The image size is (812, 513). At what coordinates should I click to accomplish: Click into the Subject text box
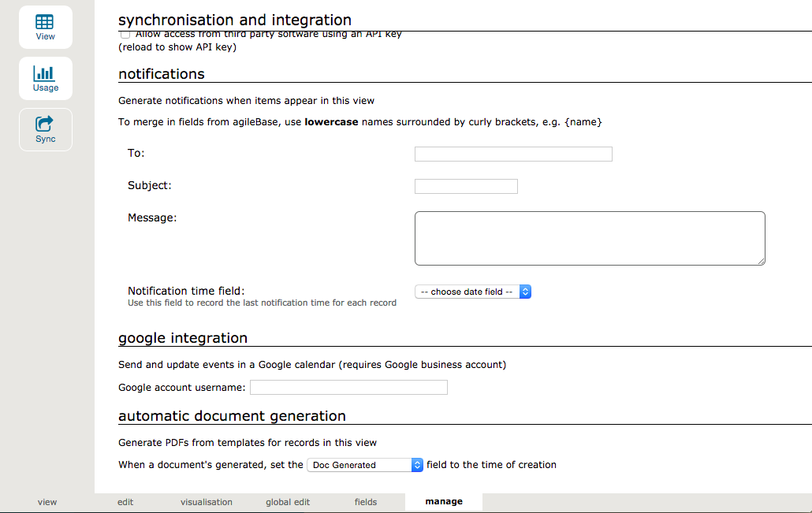point(466,187)
